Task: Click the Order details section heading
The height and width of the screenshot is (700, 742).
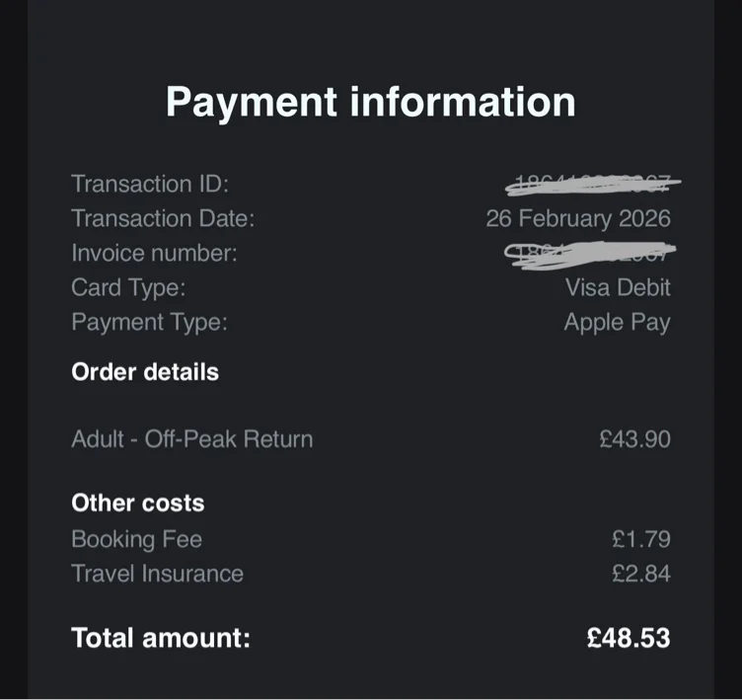Action: click(x=145, y=372)
